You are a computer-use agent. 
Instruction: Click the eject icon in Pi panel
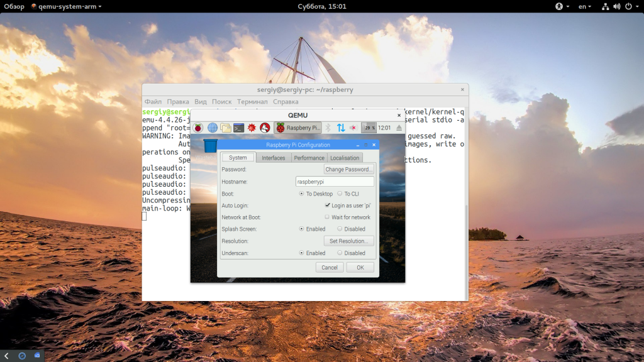coord(399,128)
